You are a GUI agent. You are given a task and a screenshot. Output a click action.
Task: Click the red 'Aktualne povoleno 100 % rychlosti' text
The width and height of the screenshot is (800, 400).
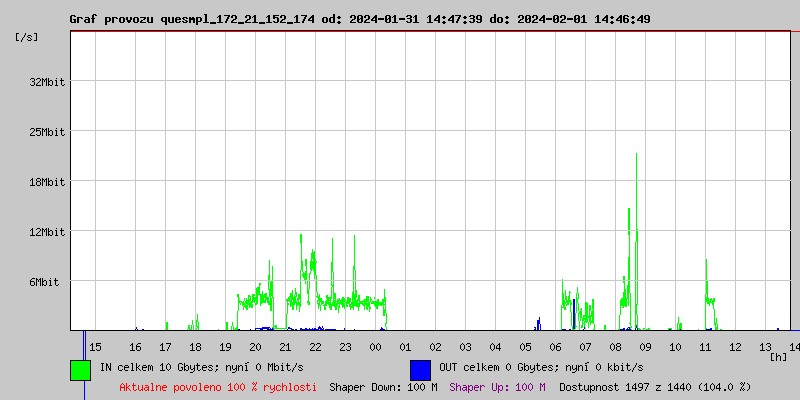coord(218,387)
